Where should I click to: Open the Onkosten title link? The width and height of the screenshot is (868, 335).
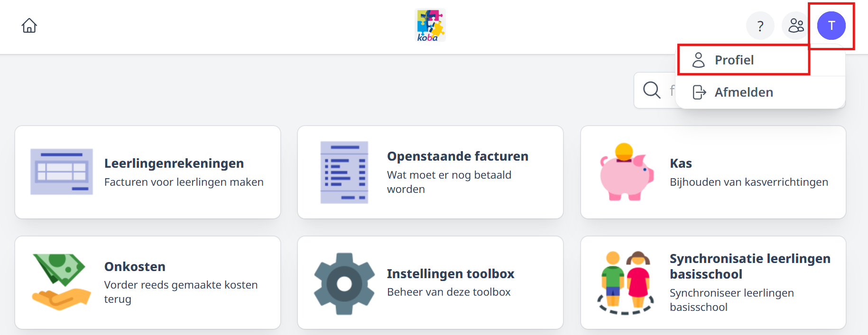tap(135, 267)
